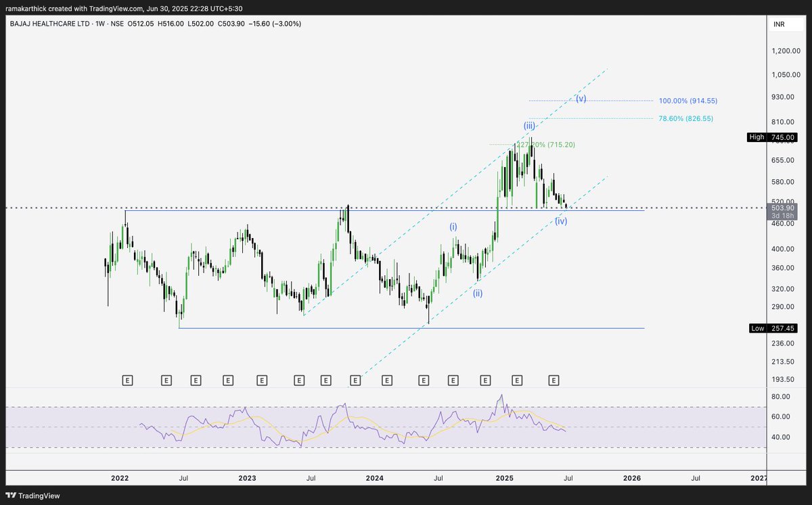Click the BAJAJ HEALTHCARE LTD symbol title
This screenshot has height=505, width=812.
[x=50, y=24]
